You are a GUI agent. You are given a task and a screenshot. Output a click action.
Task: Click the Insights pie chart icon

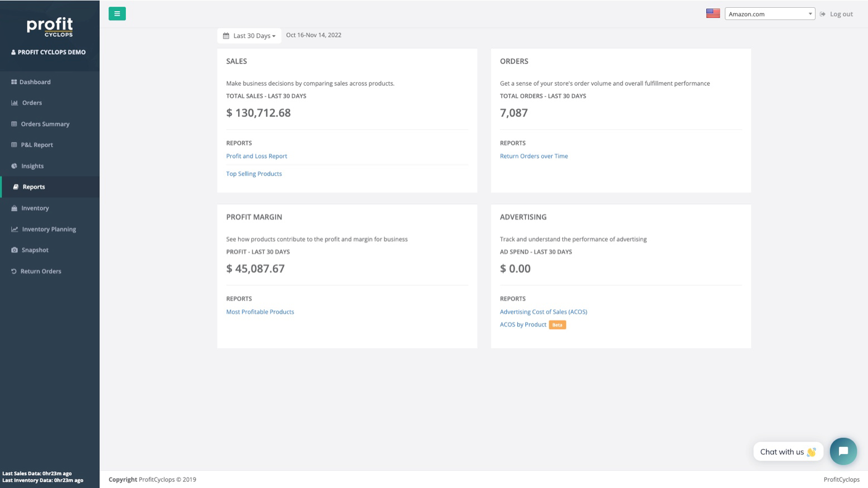[x=14, y=166]
